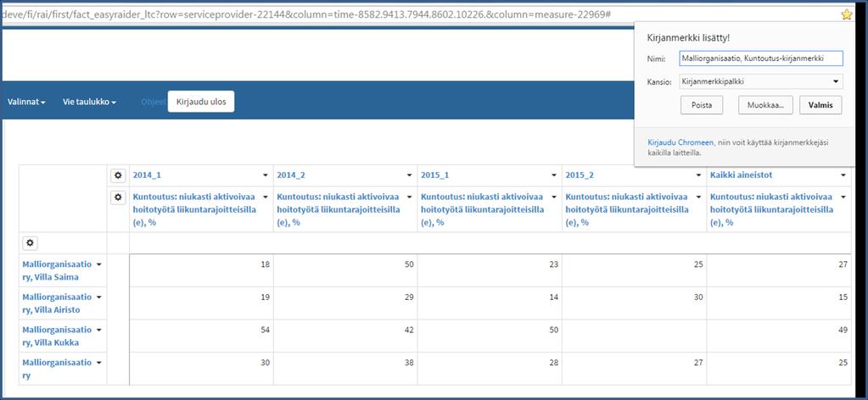Click the gear icon above row labels
868x400 pixels.
click(x=30, y=242)
